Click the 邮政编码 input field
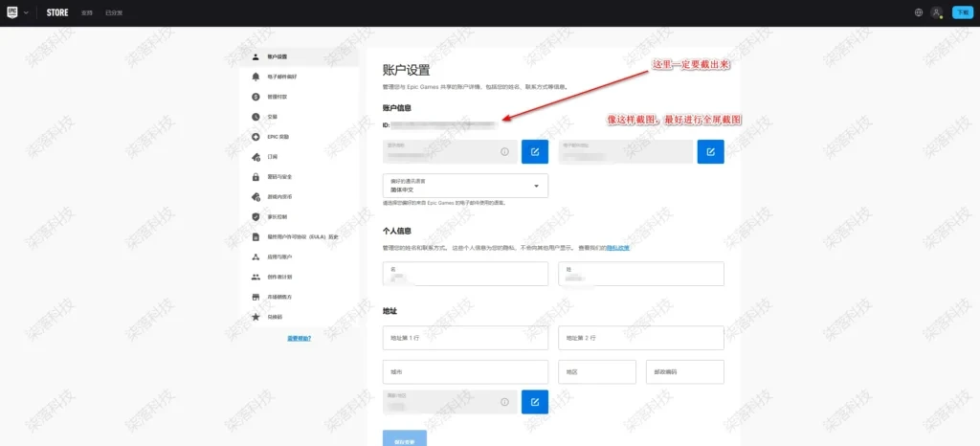Screen dimensions: 980x446 pos(685,371)
